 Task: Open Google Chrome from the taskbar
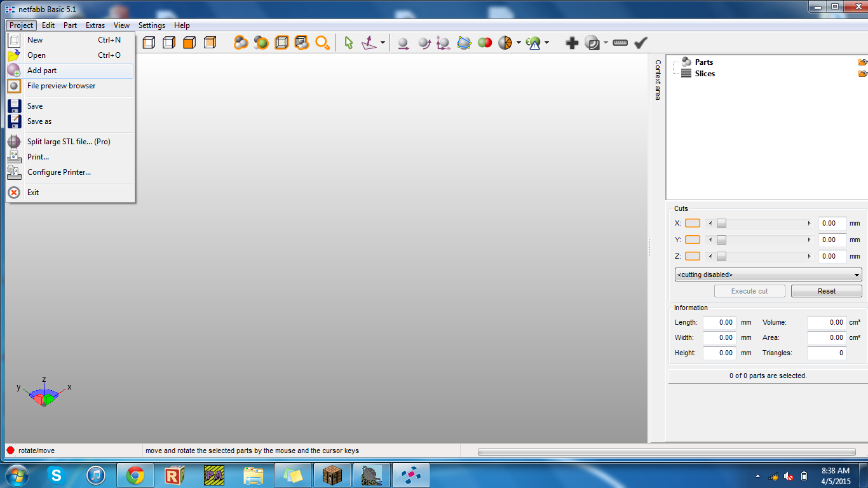[135, 475]
